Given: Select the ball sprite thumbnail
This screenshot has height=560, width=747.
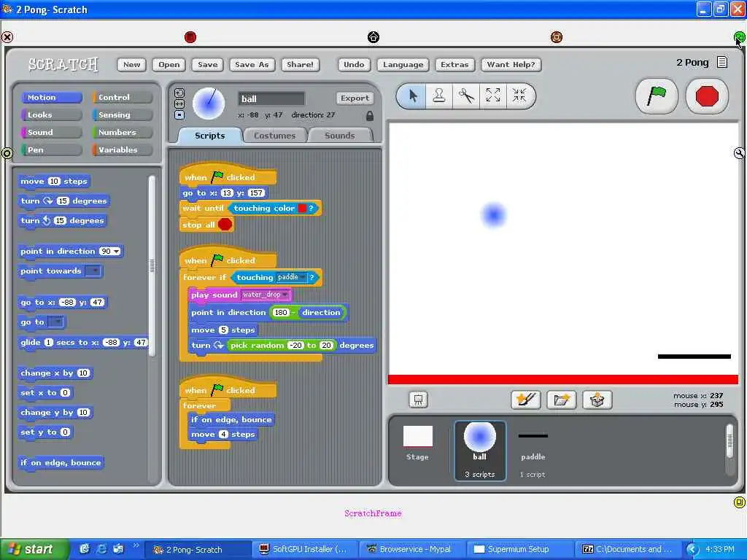Looking at the screenshot, I should [480, 450].
